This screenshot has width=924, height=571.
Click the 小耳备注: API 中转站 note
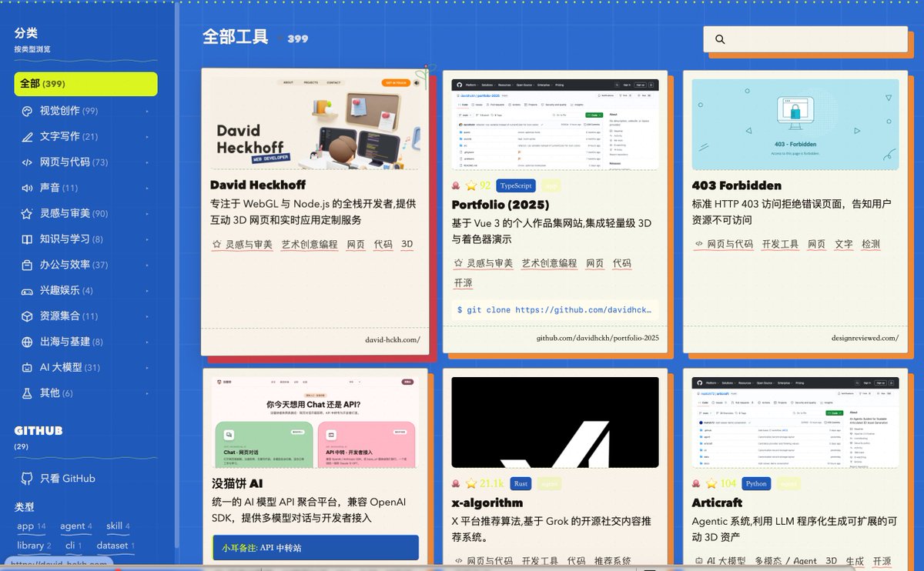[316, 548]
